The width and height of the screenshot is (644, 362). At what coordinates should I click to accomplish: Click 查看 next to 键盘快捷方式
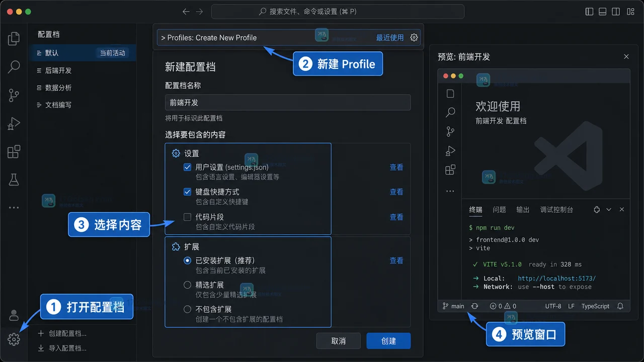[396, 192]
